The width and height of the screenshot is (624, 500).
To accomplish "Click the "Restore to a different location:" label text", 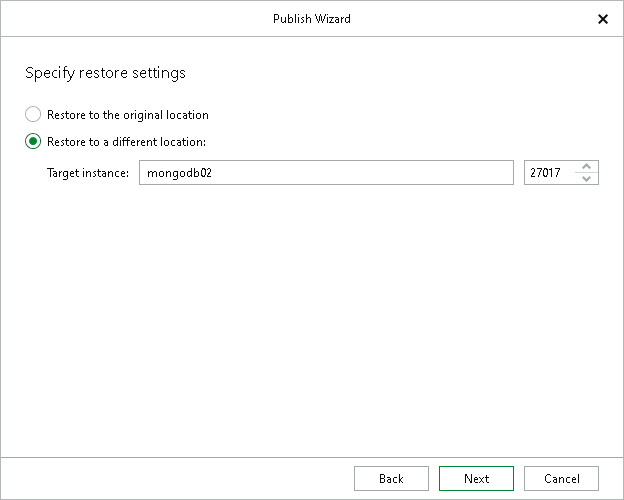I will tap(126, 142).
